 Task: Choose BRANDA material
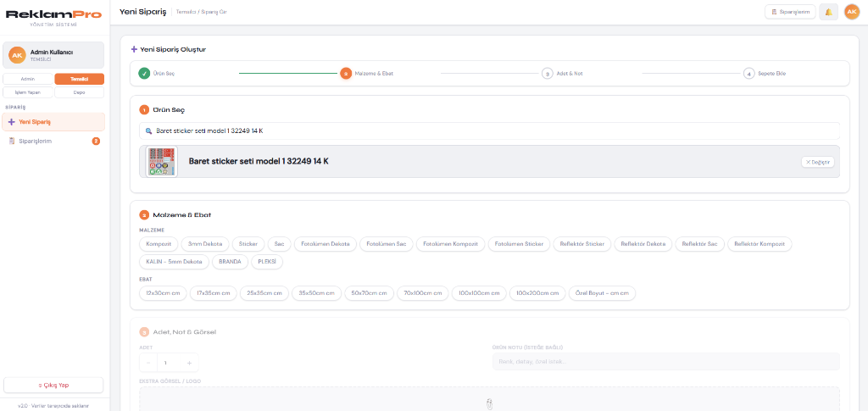(231, 262)
